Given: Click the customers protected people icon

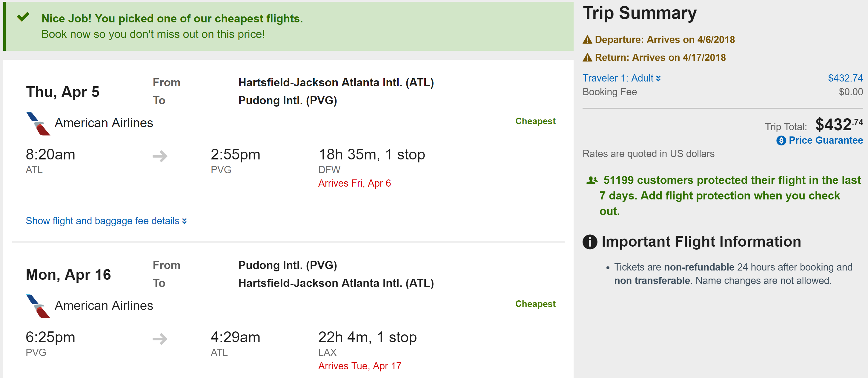Looking at the screenshot, I should [x=592, y=181].
